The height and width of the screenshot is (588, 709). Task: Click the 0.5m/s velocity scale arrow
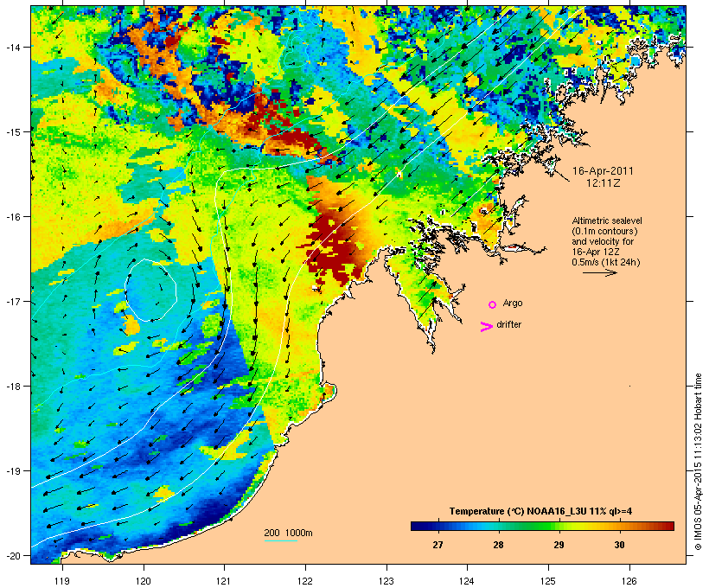tap(599, 272)
